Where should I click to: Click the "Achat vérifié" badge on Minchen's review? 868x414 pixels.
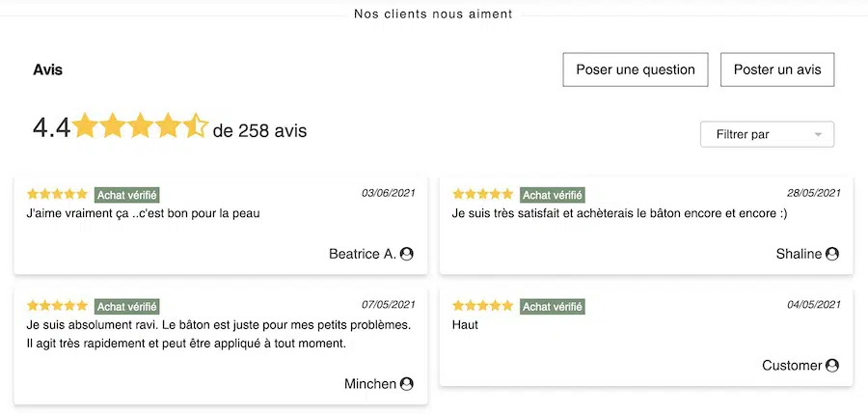[x=126, y=306]
